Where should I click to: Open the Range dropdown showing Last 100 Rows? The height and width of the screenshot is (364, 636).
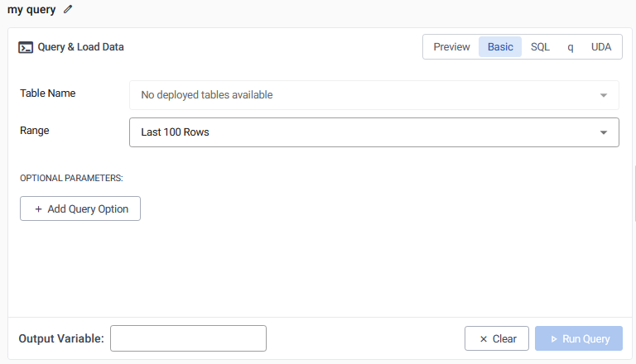[364, 132]
